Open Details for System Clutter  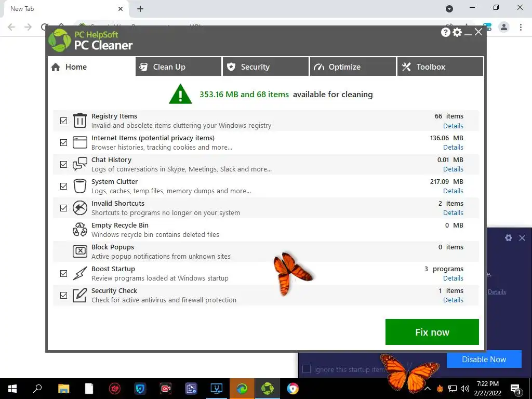click(453, 191)
